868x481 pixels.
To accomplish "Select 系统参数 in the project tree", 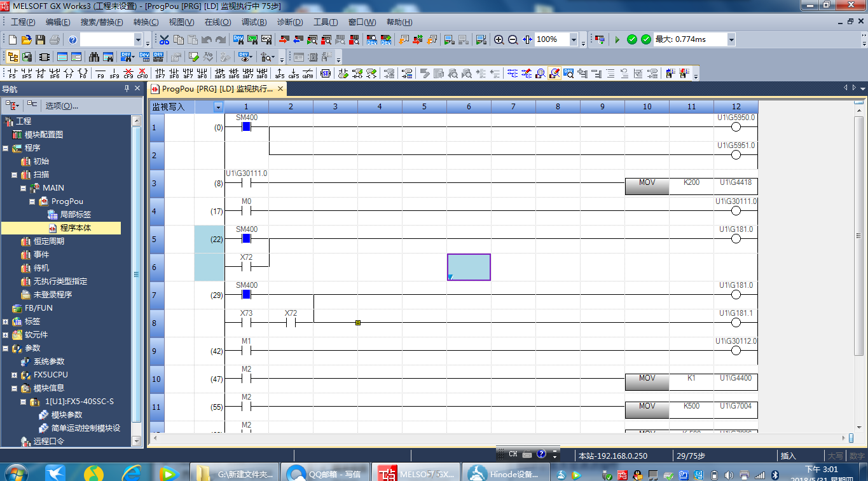I will click(48, 362).
